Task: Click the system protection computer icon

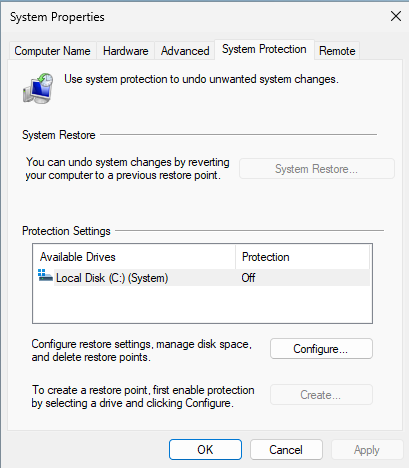Action: coord(38,88)
